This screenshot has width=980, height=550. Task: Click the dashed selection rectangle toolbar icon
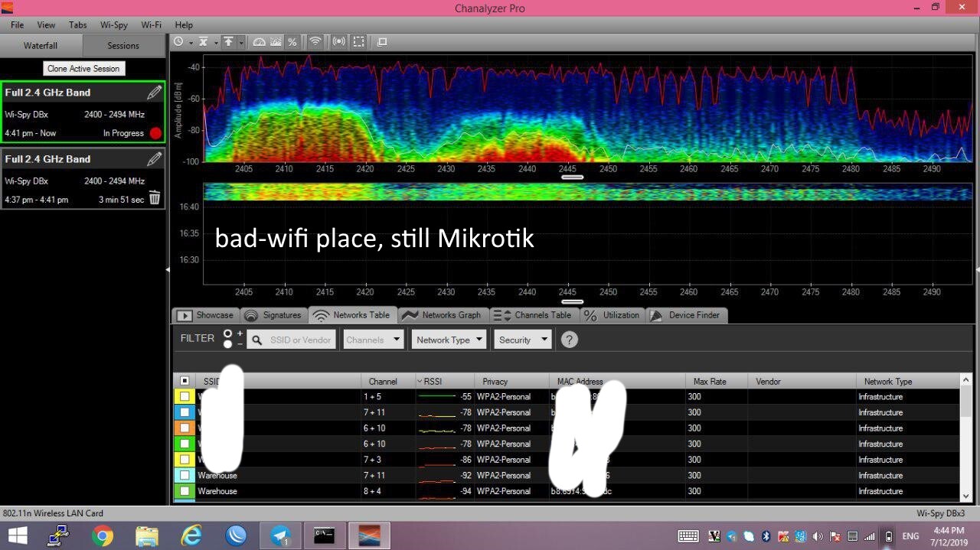358,42
